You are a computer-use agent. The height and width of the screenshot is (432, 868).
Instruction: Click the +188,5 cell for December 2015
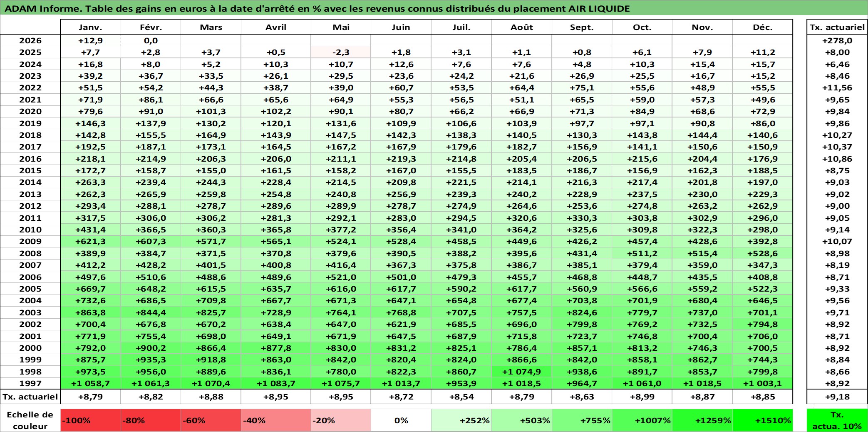[763, 170]
